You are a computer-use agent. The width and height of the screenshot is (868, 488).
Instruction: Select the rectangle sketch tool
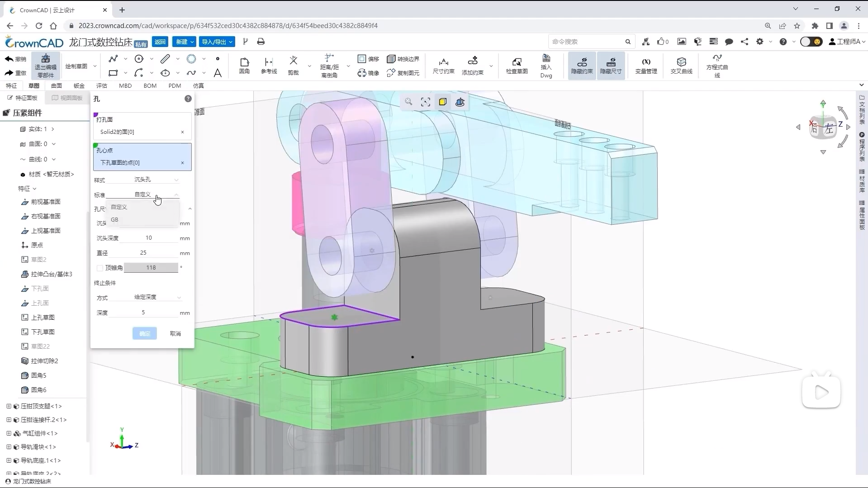tap(113, 73)
